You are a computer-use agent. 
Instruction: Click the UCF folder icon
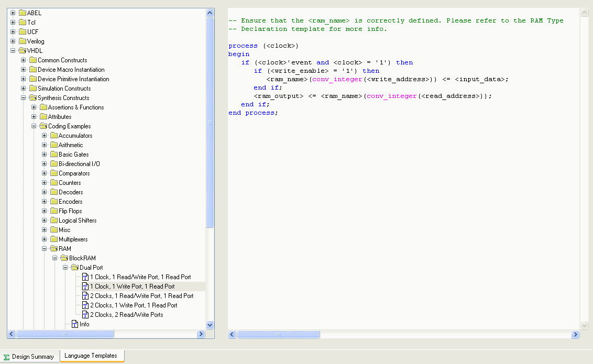point(23,32)
